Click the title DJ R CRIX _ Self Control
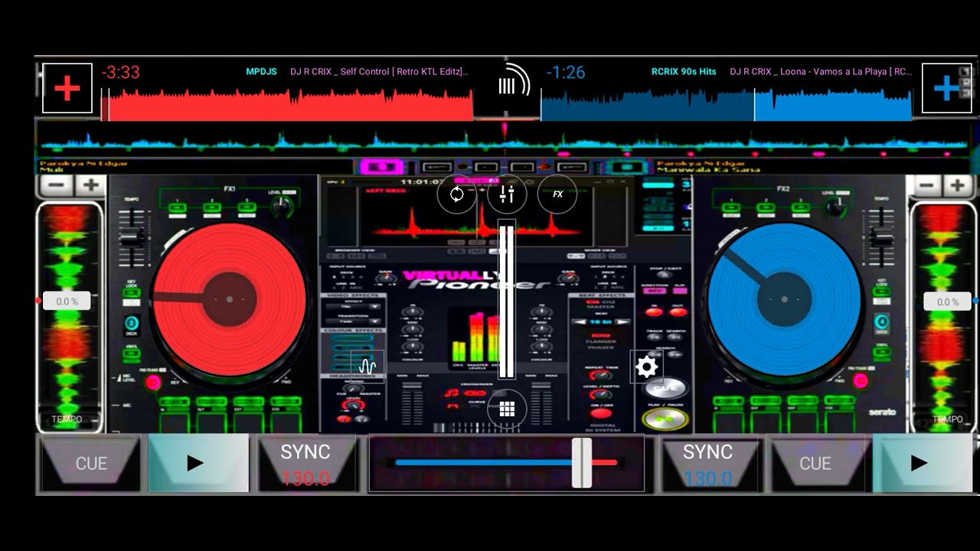This screenshot has width=980, height=551. [379, 72]
